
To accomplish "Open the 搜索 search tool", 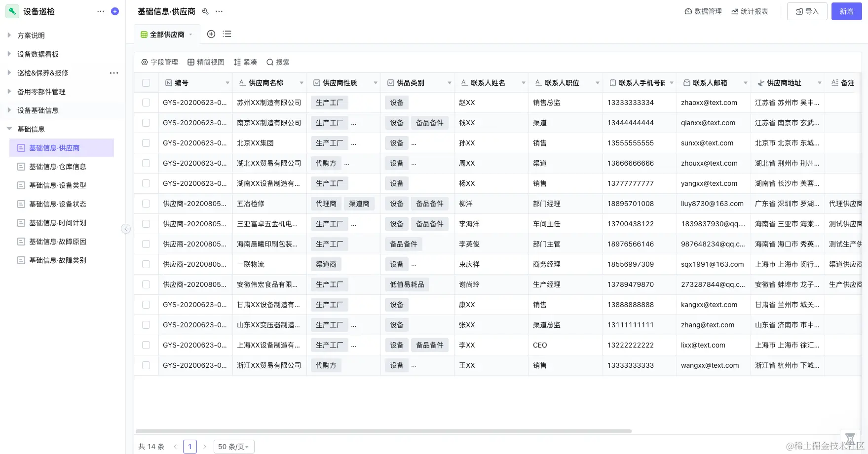I will pyautogui.click(x=278, y=62).
